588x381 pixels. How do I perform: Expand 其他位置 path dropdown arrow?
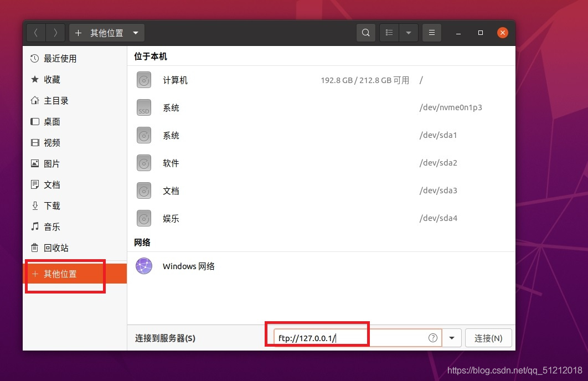tap(136, 33)
